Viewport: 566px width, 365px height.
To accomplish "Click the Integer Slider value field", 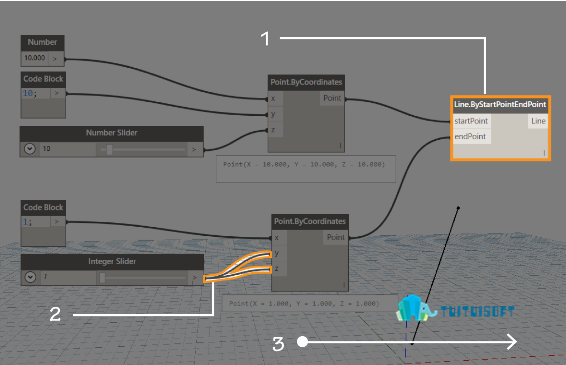I will 68,277.
